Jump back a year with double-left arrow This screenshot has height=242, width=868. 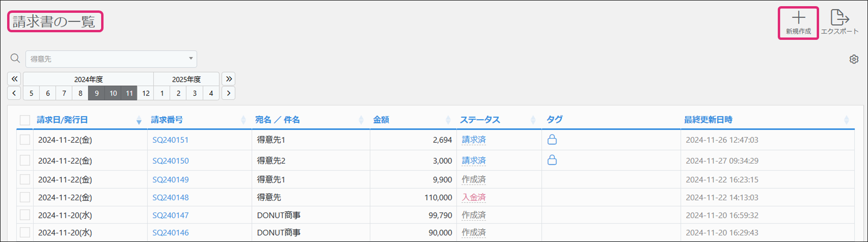[14, 79]
